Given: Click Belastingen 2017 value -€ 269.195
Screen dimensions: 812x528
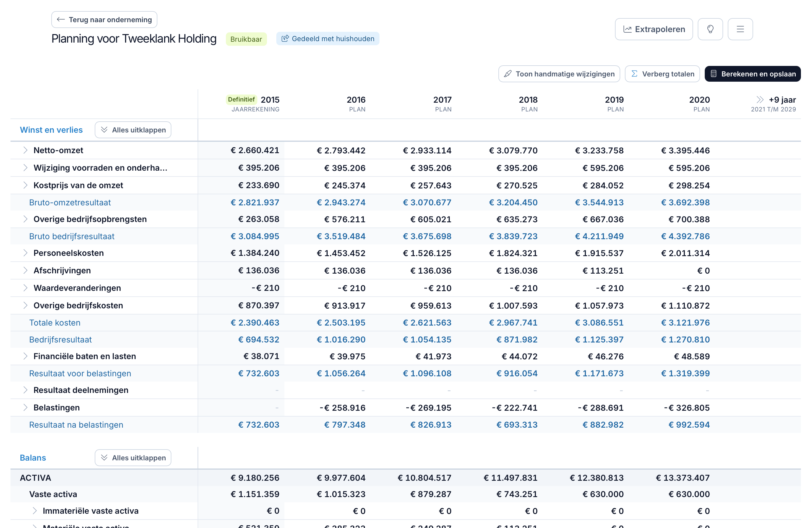Looking at the screenshot, I should pyautogui.click(x=428, y=408).
